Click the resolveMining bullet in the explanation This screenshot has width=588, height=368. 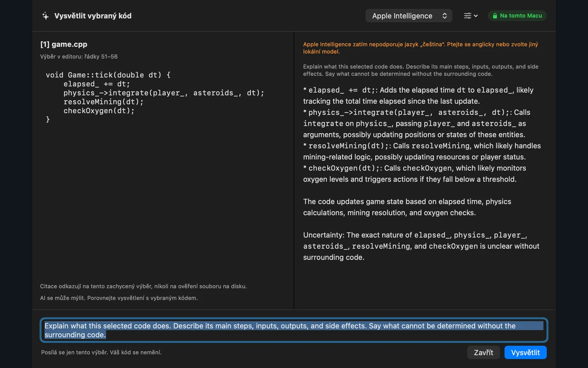[x=422, y=151]
